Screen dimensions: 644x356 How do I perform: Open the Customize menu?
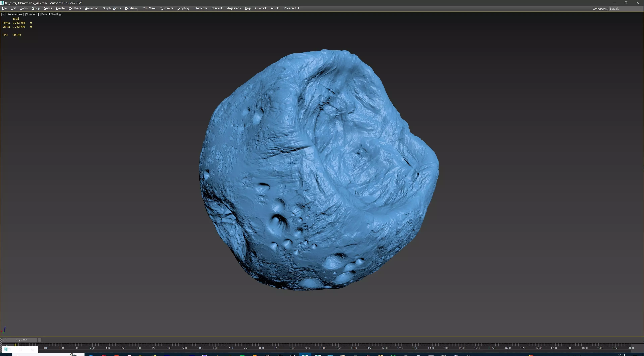click(x=166, y=8)
